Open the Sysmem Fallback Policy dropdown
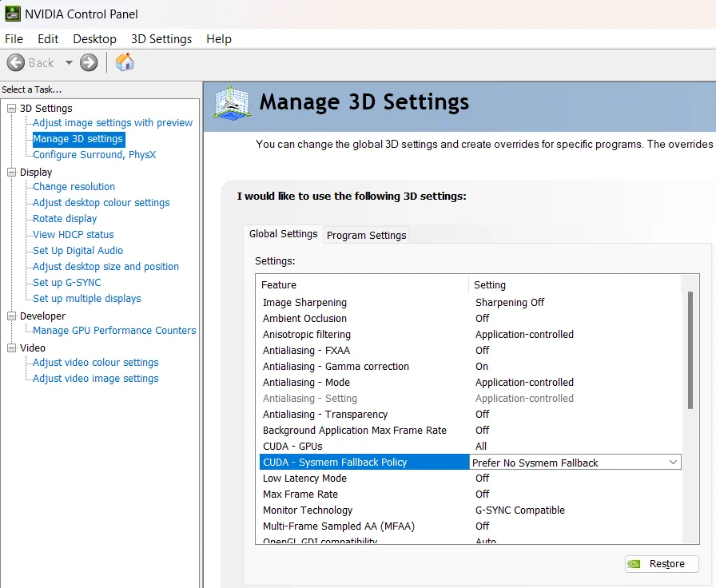The height and width of the screenshot is (588, 716). 672,463
